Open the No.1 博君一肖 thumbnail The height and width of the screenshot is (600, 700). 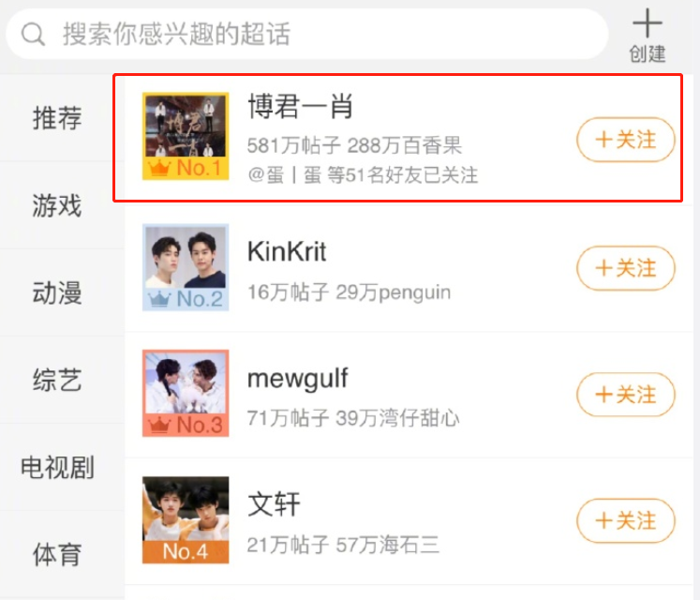pos(186,136)
